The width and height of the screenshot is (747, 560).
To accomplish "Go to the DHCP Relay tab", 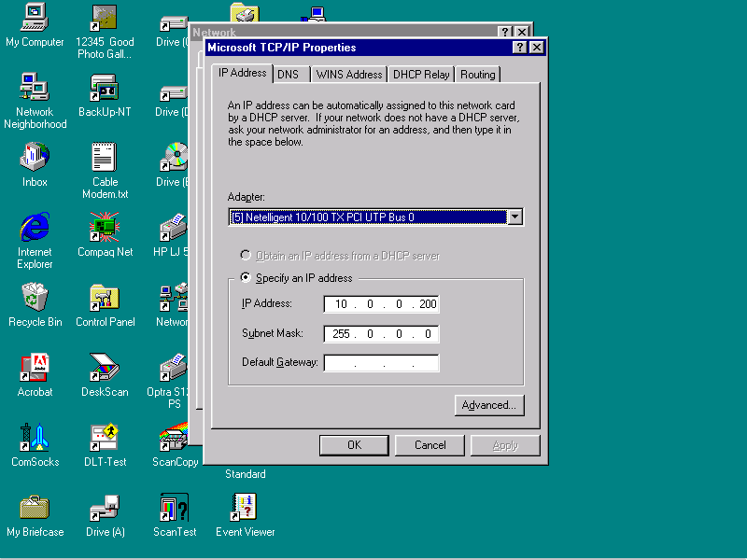I will (421, 75).
